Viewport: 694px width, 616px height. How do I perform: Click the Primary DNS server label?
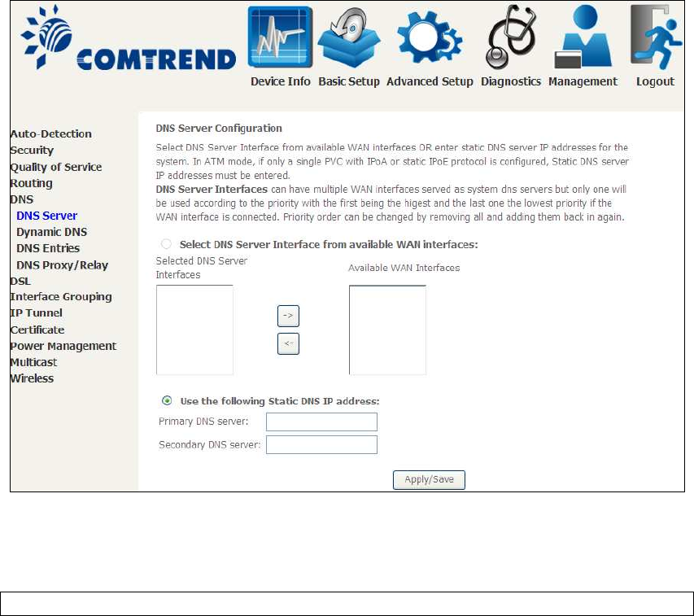203,422
